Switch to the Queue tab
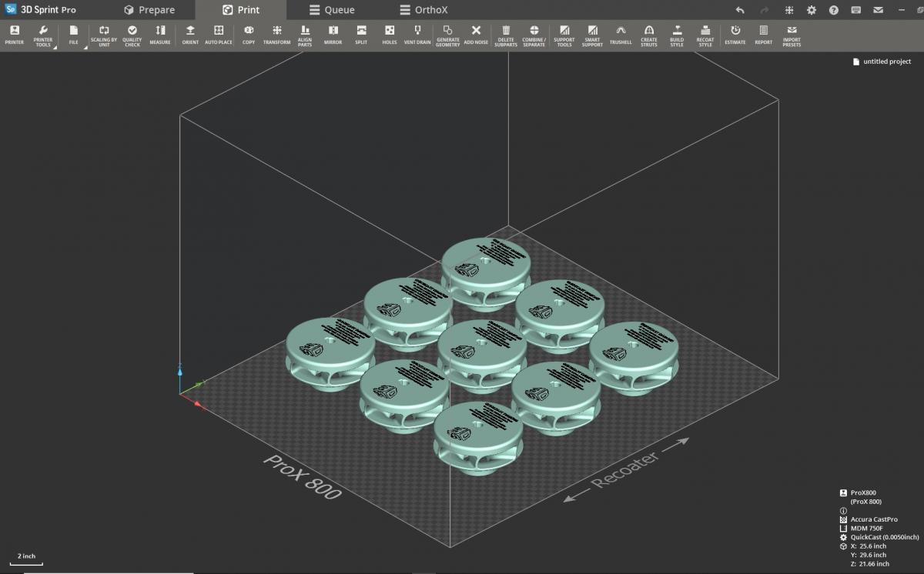 point(331,10)
